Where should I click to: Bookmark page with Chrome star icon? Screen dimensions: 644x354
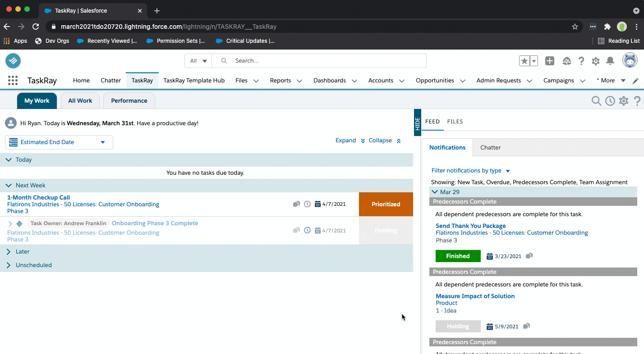575,27
